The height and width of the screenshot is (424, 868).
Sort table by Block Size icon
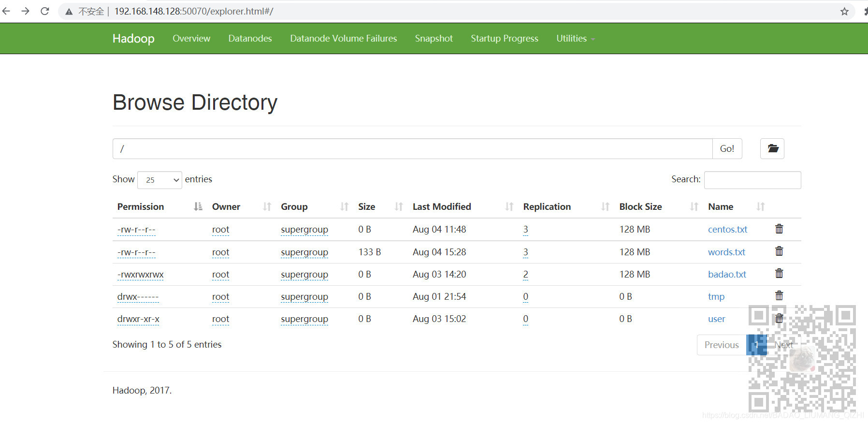coord(694,206)
